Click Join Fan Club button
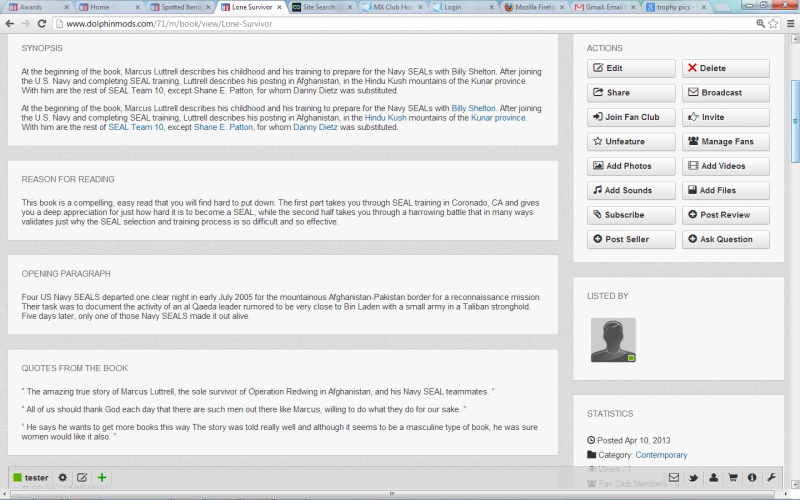 point(631,117)
